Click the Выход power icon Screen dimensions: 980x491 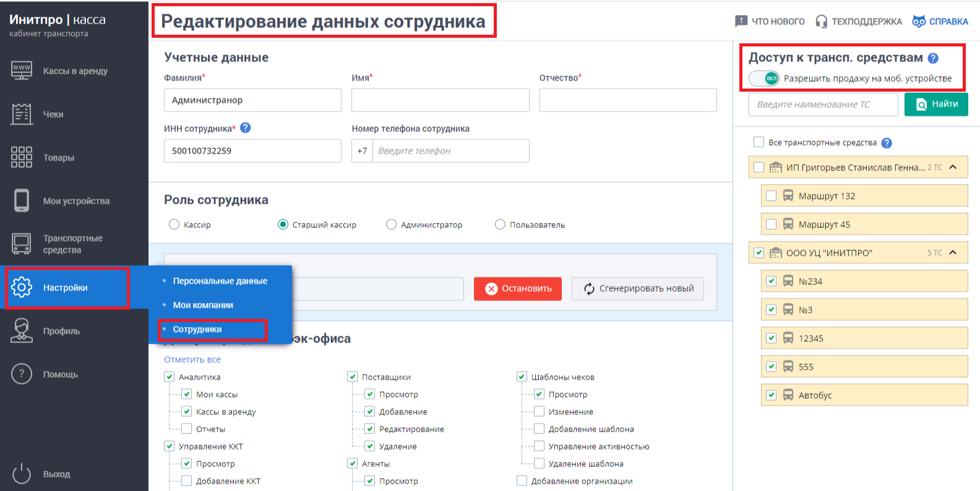pos(22,474)
